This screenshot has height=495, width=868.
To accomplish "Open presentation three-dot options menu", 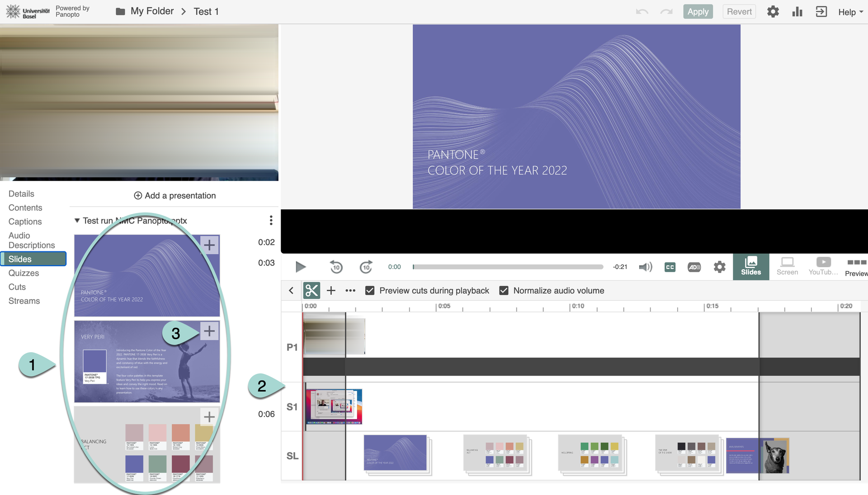I will 271,220.
